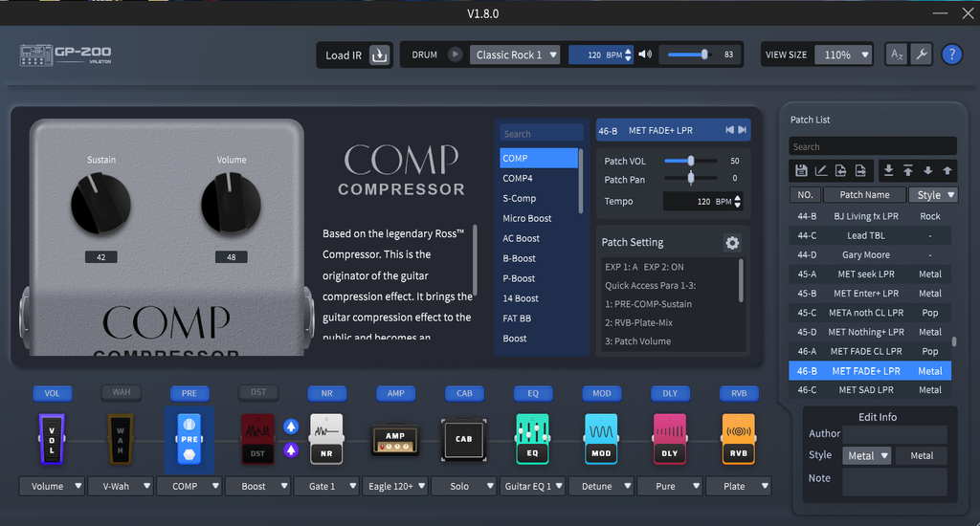Open the Style filter dropdown in Patch List

tap(933, 195)
